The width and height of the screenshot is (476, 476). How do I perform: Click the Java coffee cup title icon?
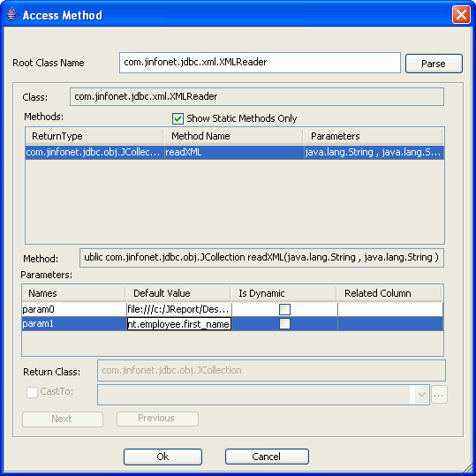coord(11,14)
